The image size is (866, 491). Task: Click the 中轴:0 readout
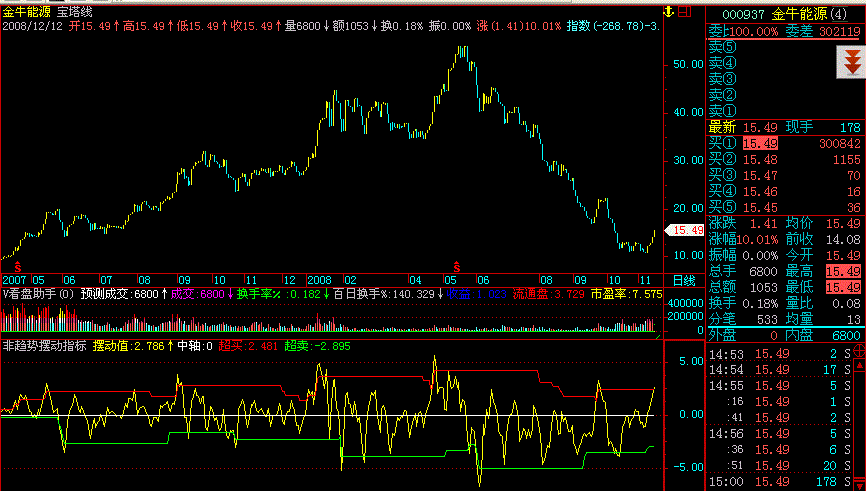195,346
